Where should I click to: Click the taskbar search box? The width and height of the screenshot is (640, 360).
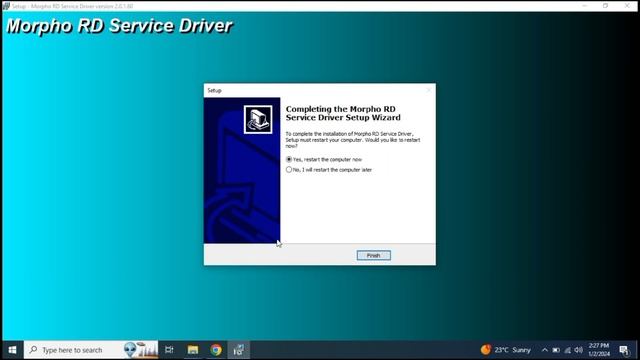click(91, 350)
